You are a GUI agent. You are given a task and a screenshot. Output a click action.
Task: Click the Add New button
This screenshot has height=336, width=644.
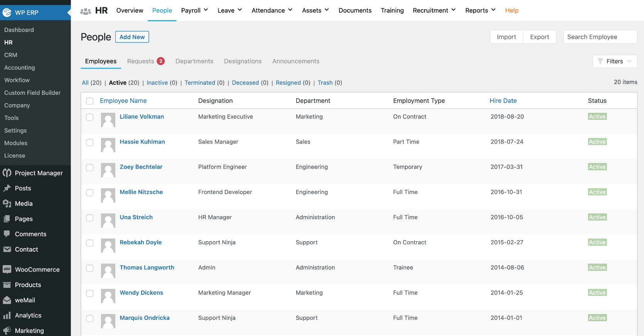pyautogui.click(x=132, y=37)
